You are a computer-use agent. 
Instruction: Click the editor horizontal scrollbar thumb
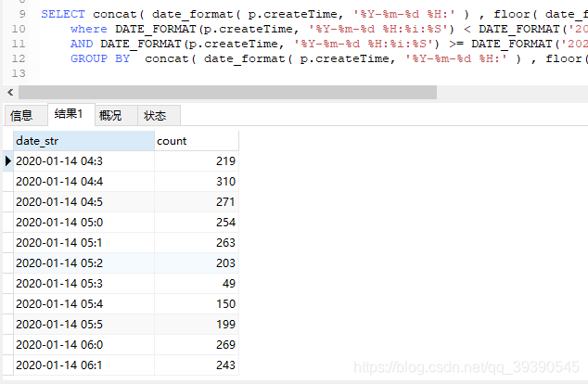pyautogui.click(x=227, y=92)
